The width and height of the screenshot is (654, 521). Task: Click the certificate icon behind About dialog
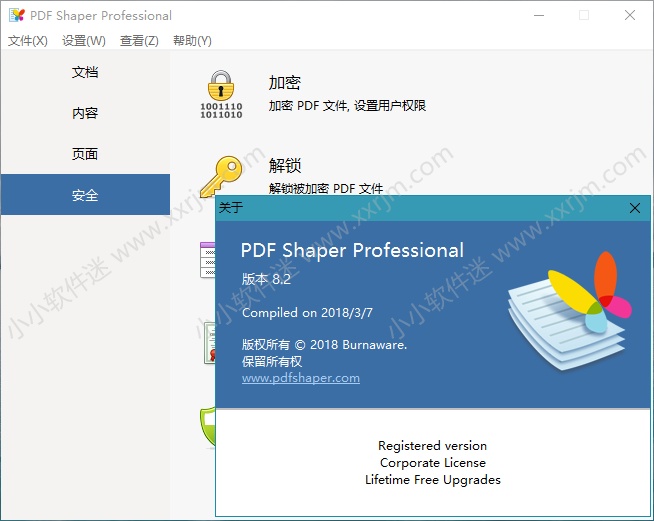(210, 343)
